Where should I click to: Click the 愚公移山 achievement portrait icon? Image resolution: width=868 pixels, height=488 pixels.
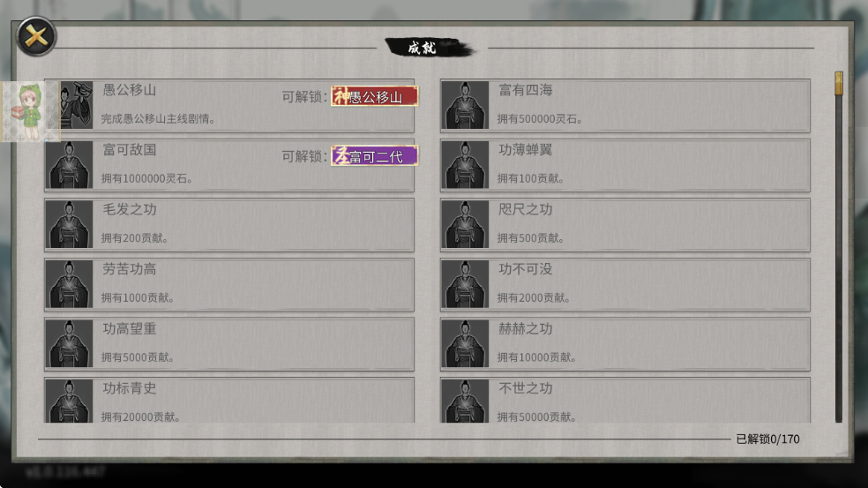[x=76, y=105]
